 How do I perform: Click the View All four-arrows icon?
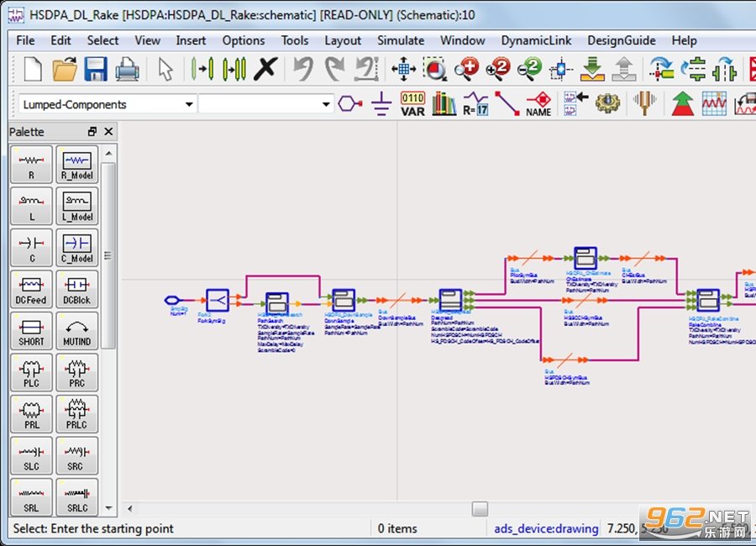(x=403, y=69)
